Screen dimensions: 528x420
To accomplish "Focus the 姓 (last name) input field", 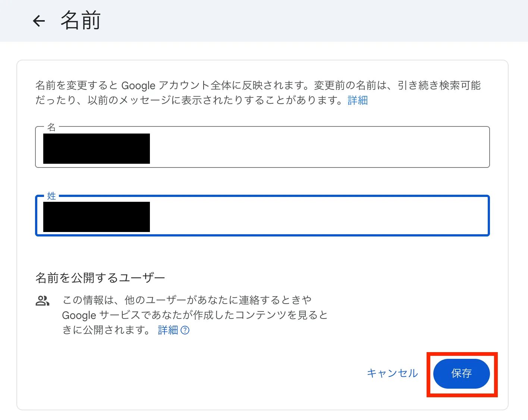I will [x=262, y=216].
